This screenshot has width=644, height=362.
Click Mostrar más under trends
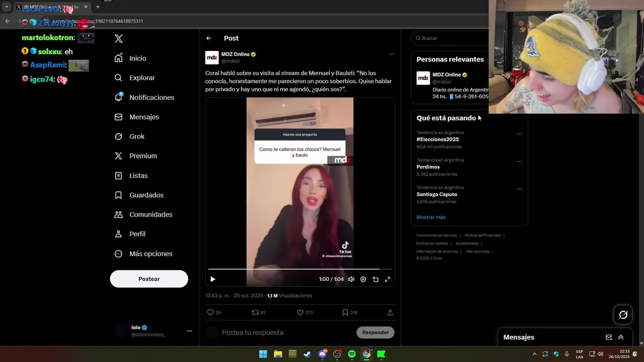(x=431, y=217)
